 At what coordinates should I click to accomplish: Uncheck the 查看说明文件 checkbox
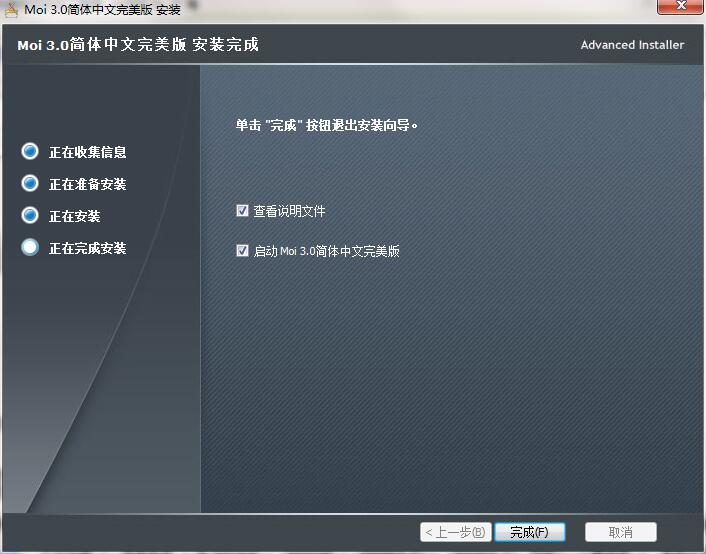(x=242, y=210)
